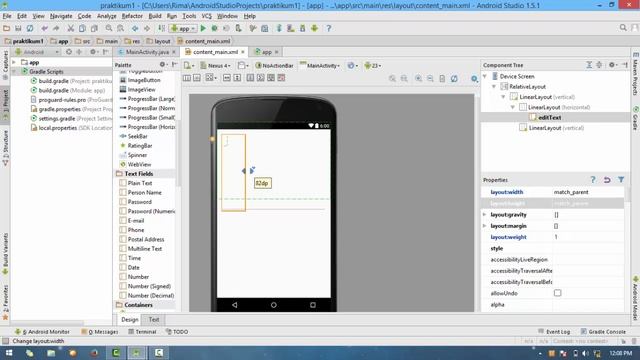Viewport: 640px width, 360px height.
Task: Click the Paste toolbar icon
Action: [94, 28]
